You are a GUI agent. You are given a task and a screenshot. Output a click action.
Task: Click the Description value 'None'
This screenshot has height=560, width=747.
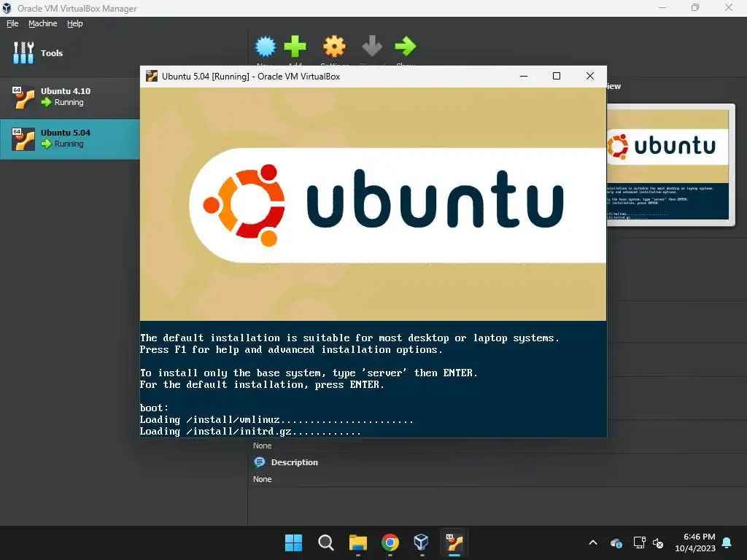click(x=262, y=479)
